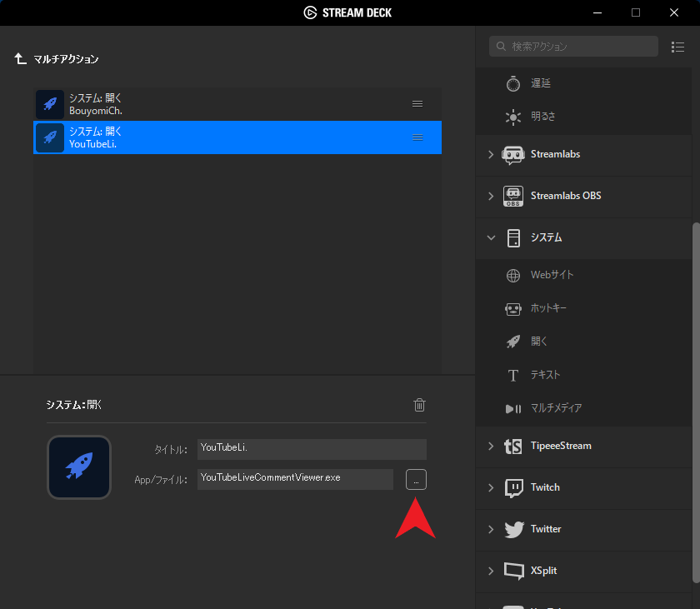Click the Streamlabs OBS label

tap(566, 196)
